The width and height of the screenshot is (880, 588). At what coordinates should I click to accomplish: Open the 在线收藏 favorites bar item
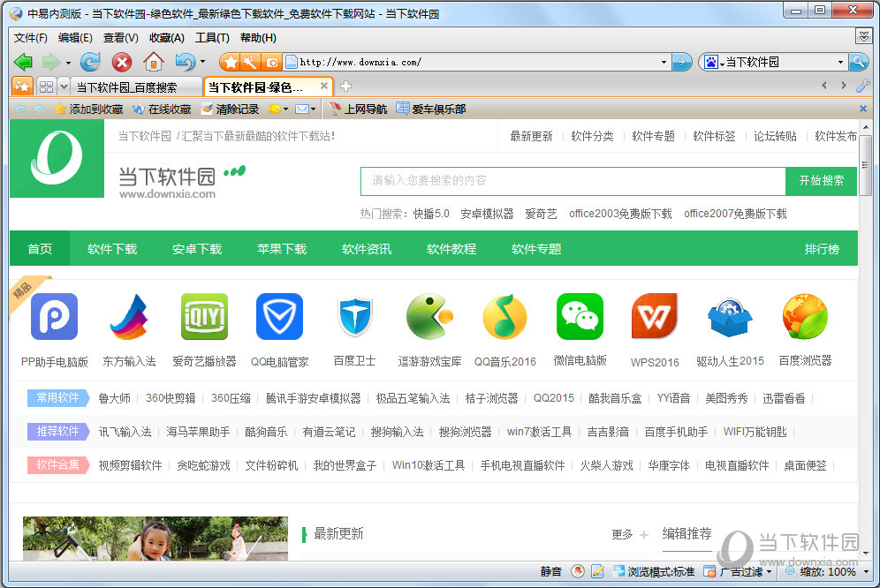(x=162, y=109)
